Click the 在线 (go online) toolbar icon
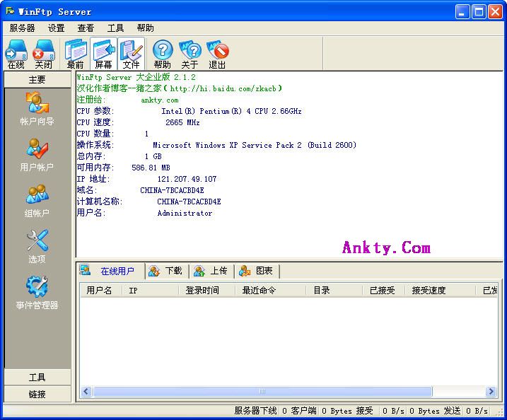 (16, 54)
